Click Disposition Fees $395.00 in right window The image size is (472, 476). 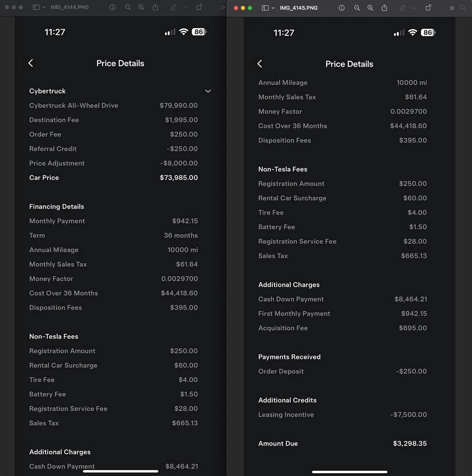pyautogui.click(x=342, y=140)
